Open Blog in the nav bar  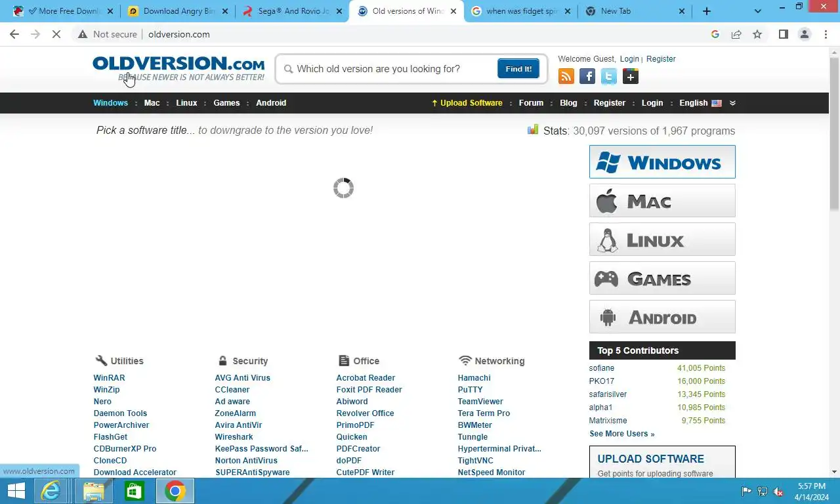coord(568,103)
